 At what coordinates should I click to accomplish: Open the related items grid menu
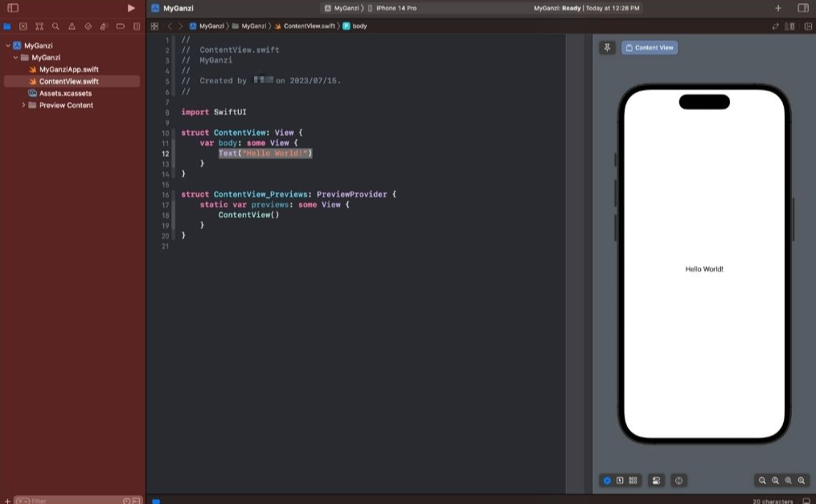154,26
